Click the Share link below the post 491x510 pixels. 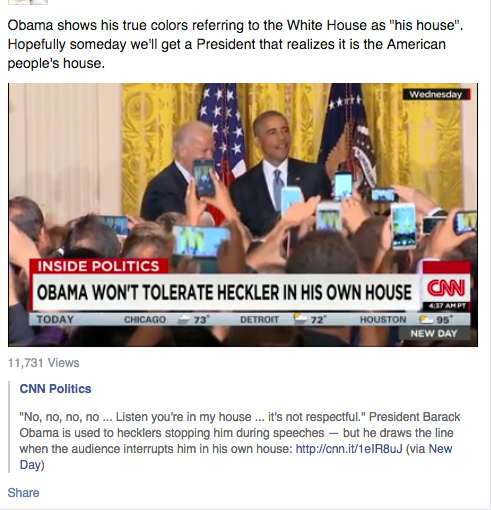coord(23,492)
